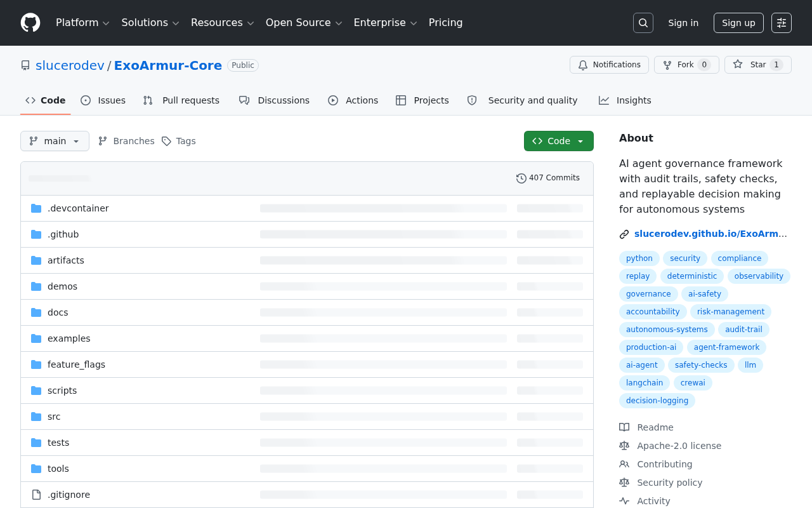Click the repository icon beside slucerodev
Viewport: 812px width, 508px height.
point(25,65)
